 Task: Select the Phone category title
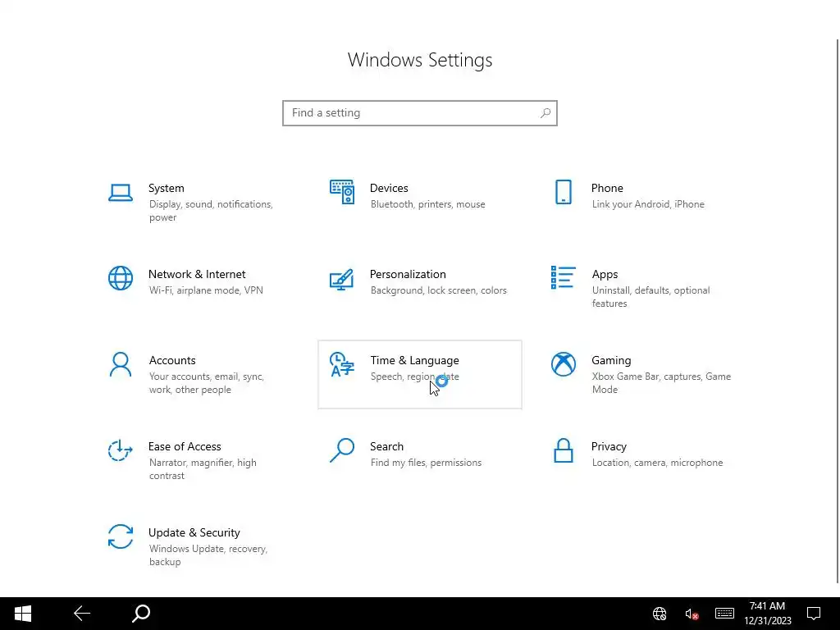607,188
